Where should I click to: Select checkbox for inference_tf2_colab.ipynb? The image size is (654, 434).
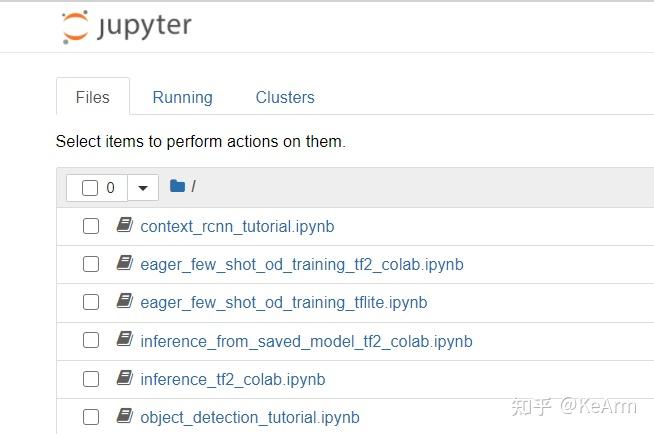pyautogui.click(x=91, y=379)
